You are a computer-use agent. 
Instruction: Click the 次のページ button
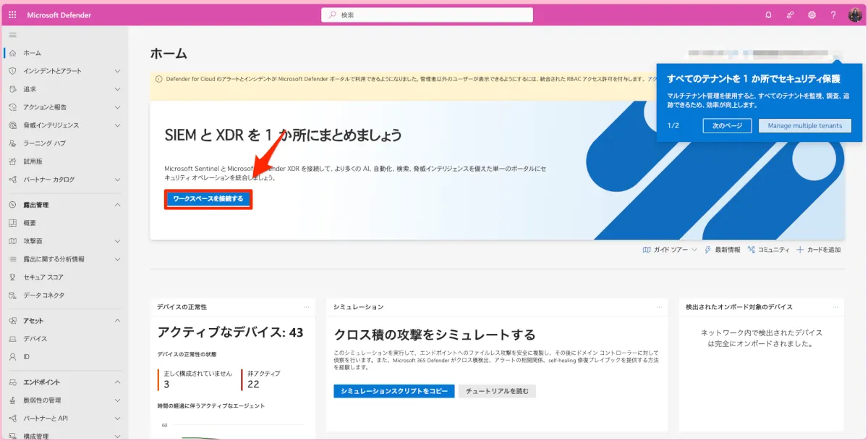(x=727, y=125)
